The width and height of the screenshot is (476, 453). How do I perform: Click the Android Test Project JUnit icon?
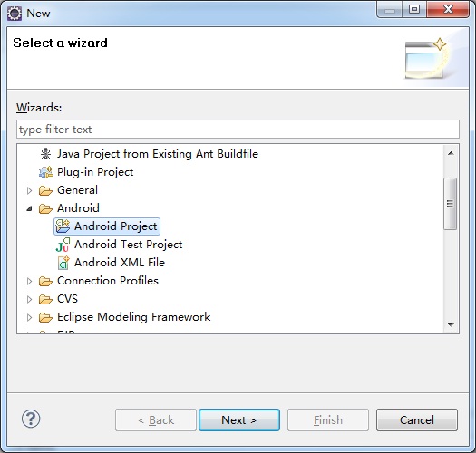click(63, 245)
